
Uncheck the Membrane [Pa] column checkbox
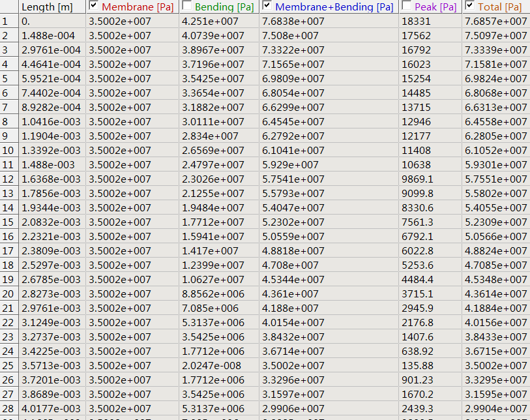[x=93, y=7]
